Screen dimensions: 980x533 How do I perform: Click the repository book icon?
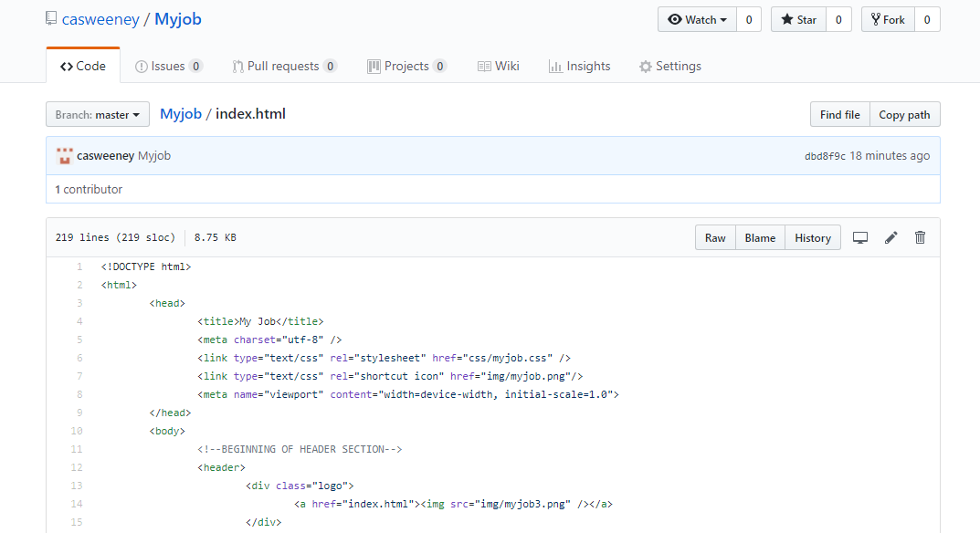point(51,19)
